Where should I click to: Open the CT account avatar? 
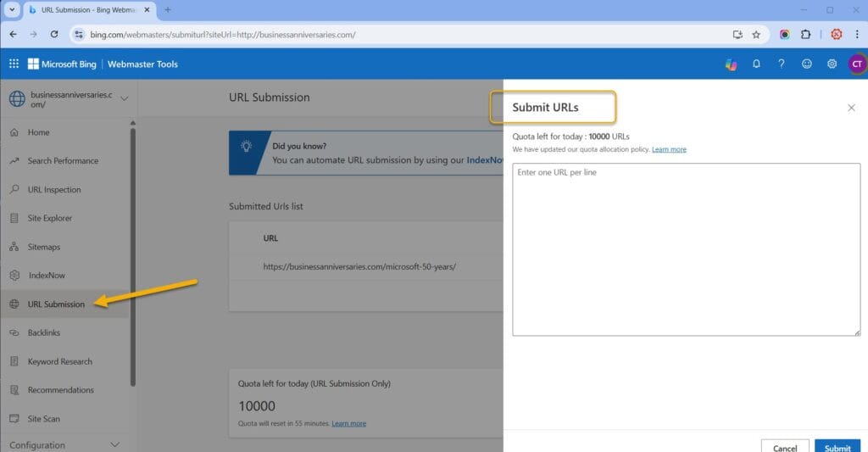pos(857,64)
